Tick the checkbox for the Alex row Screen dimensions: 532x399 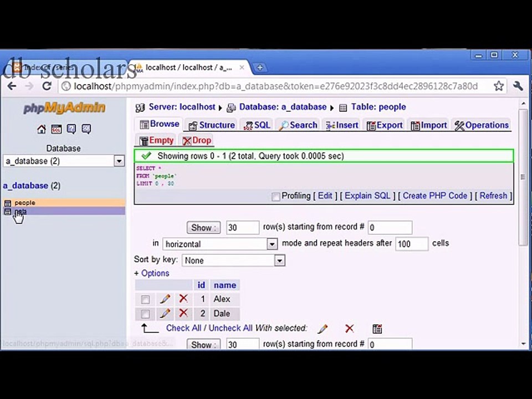(x=145, y=300)
